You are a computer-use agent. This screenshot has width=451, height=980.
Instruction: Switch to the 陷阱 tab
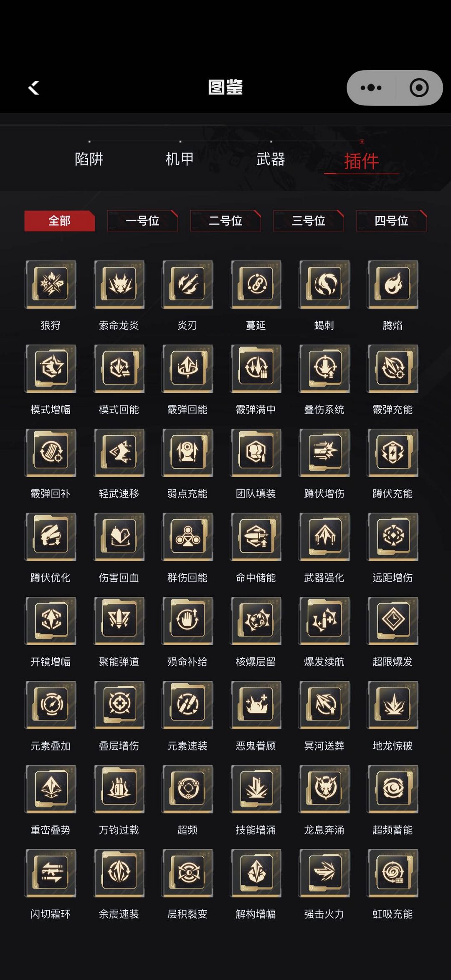89,159
